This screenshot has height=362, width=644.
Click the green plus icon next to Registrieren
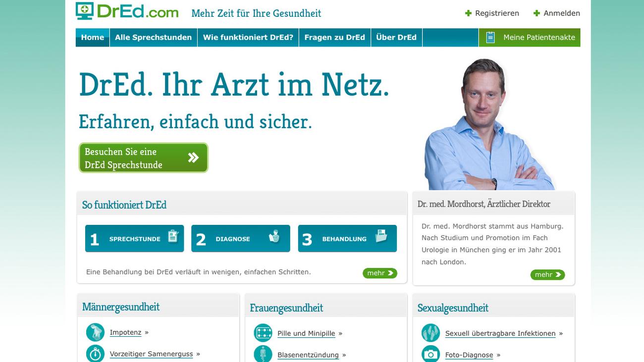tap(468, 13)
